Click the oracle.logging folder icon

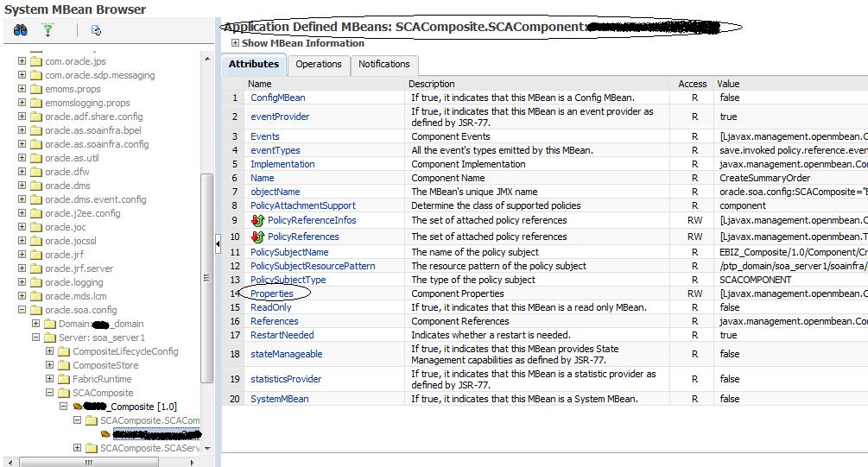36,282
